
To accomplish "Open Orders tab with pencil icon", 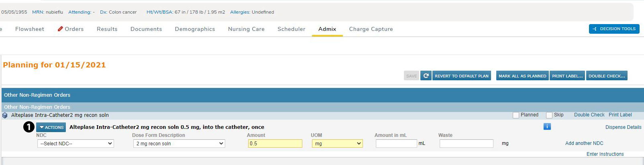I will pyautogui.click(x=71, y=29).
